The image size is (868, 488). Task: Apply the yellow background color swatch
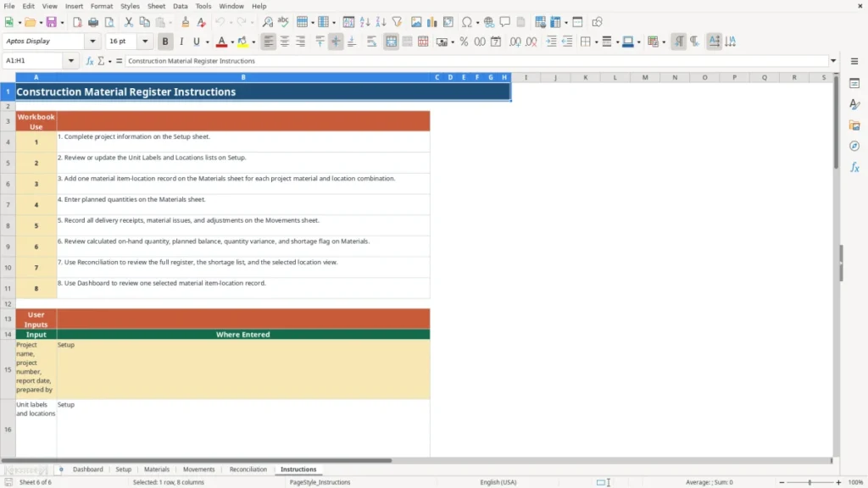(x=242, y=42)
